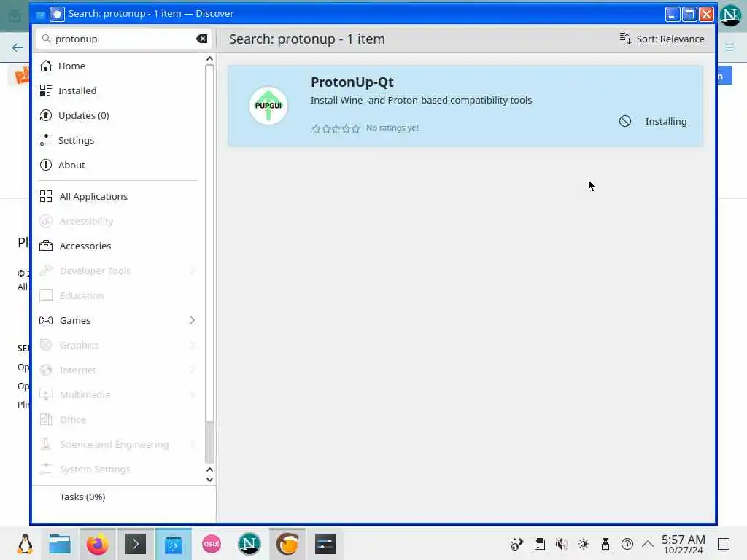Click the PUPGUI app icon

tap(268, 106)
